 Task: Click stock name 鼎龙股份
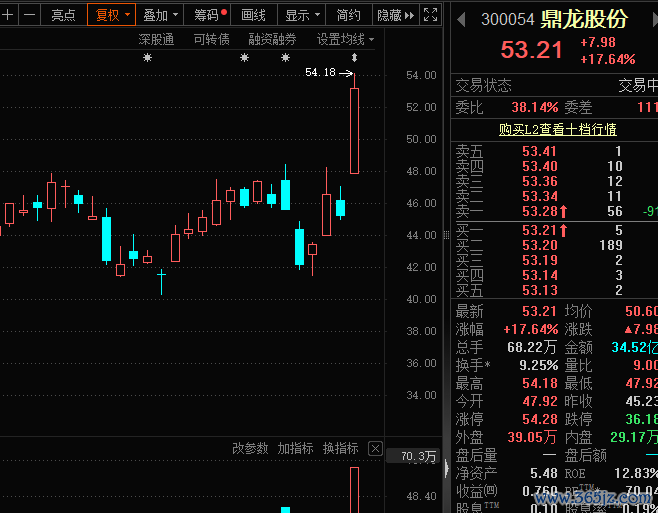point(584,19)
